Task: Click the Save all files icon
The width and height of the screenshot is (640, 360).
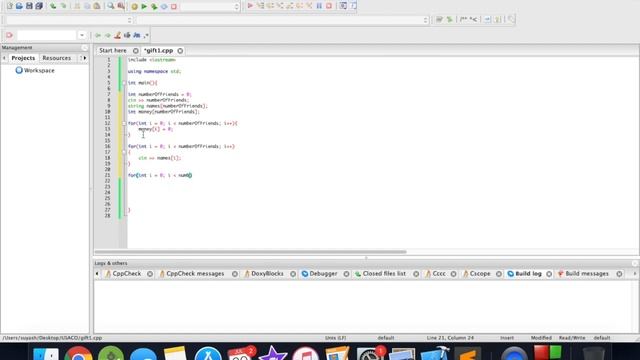Action: pyautogui.click(x=39, y=6)
